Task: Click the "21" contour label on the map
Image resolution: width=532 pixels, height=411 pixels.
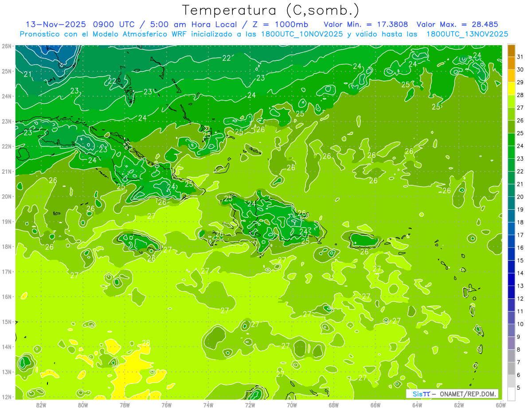Action: tap(27, 74)
